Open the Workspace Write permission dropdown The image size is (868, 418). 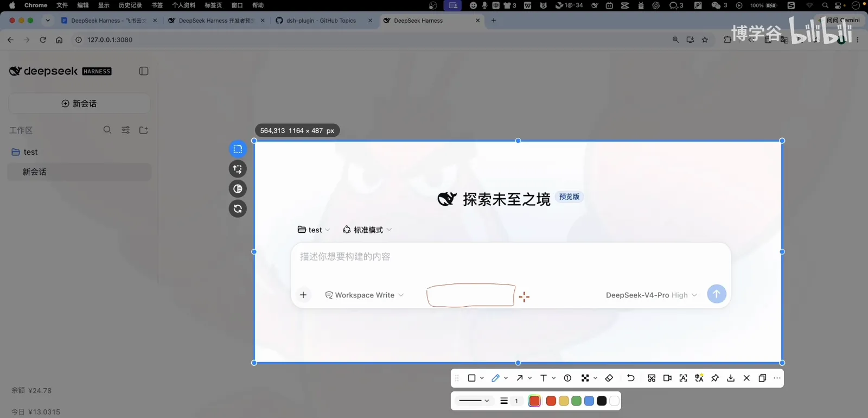click(x=365, y=295)
